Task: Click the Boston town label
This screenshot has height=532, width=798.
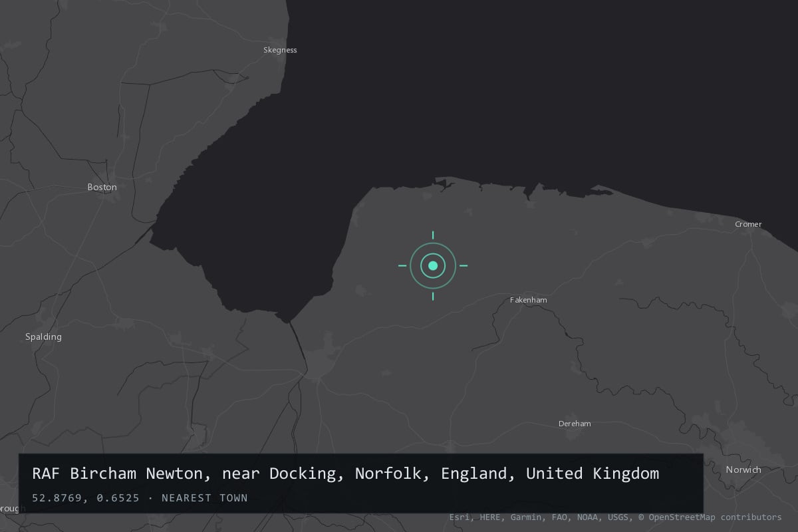Action: click(x=102, y=187)
